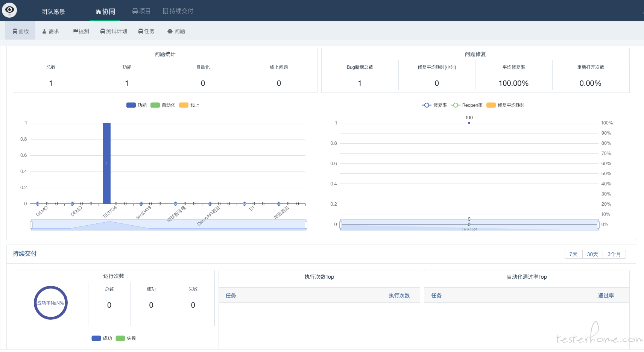Filter 持续交付 by 7天
The height and width of the screenshot is (352, 644).
(x=573, y=254)
